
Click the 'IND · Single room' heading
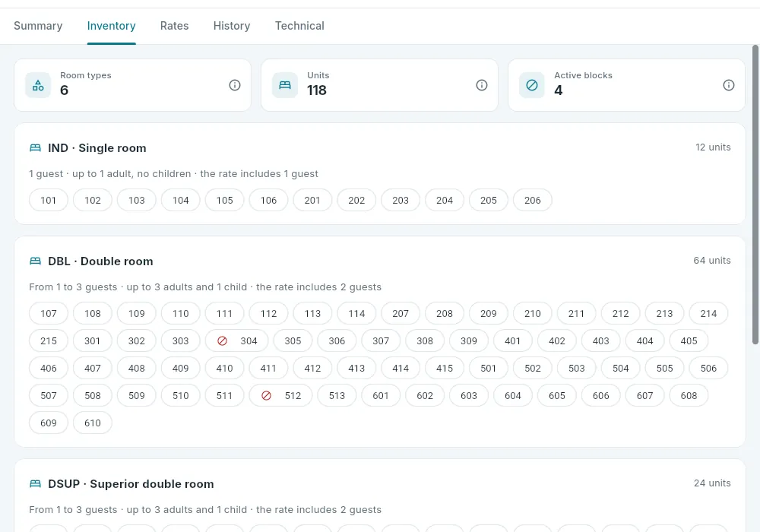pyautogui.click(x=97, y=147)
